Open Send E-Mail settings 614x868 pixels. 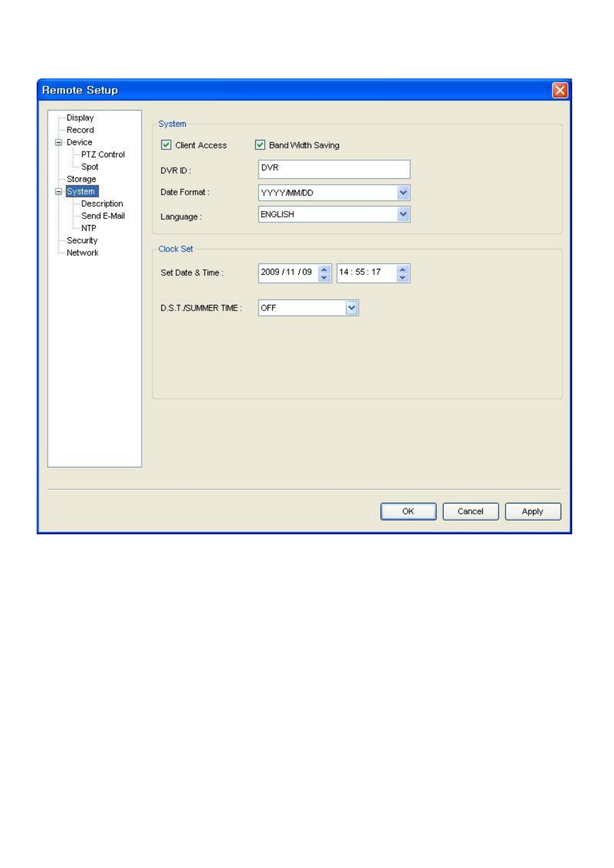click(103, 216)
